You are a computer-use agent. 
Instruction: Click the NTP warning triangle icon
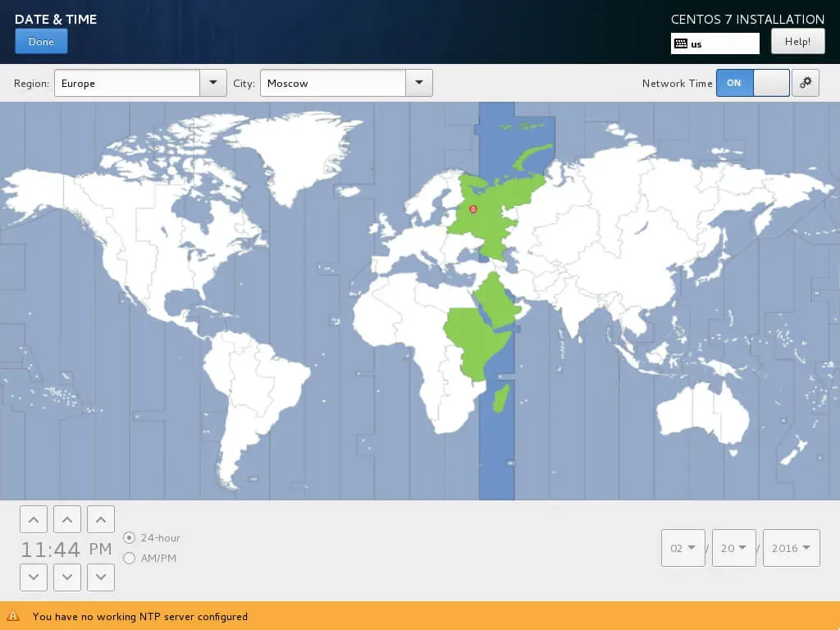13,616
